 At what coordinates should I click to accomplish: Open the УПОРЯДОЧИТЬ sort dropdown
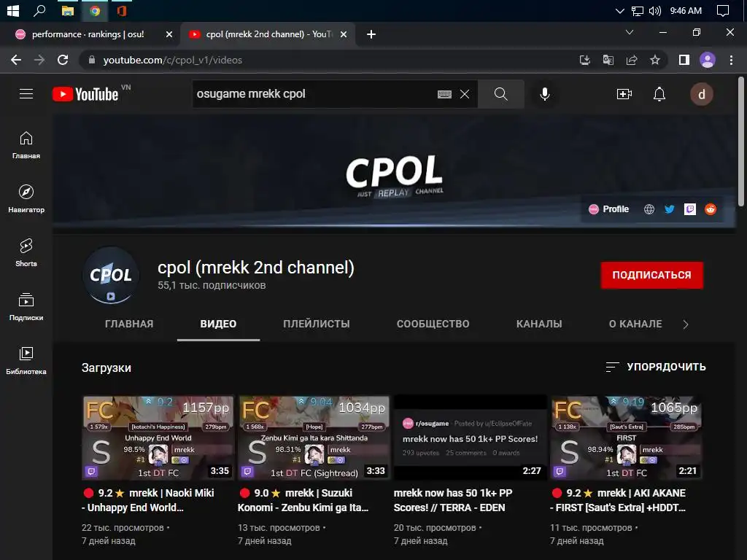[x=656, y=367]
